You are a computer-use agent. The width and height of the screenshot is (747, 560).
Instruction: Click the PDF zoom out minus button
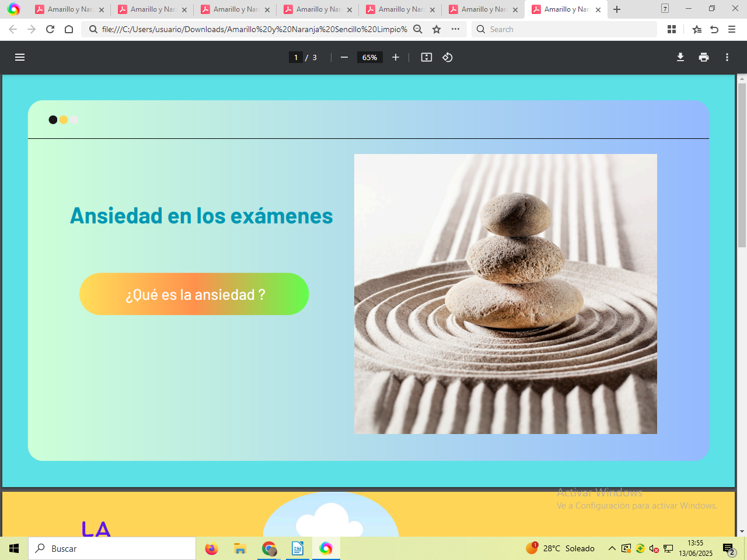[344, 57]
